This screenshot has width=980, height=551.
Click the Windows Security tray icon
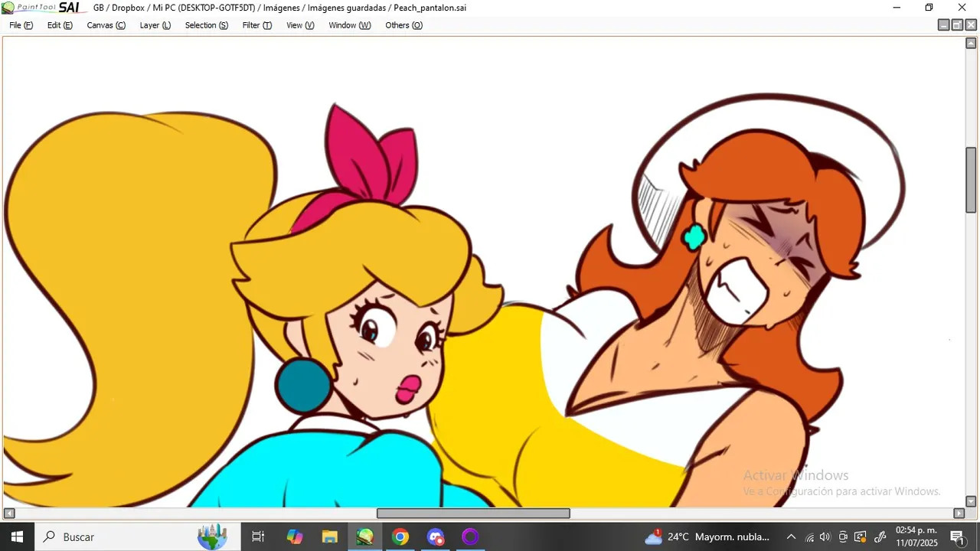861,536
